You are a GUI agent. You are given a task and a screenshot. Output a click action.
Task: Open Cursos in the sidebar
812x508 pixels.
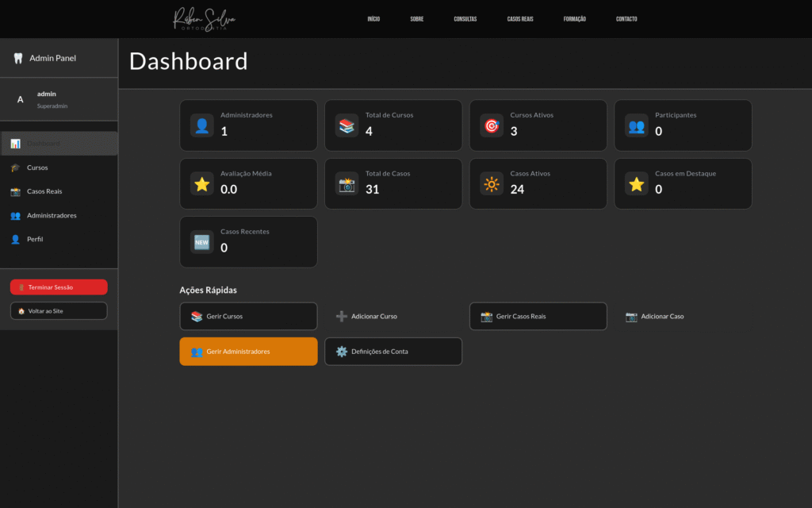(37, 167)
